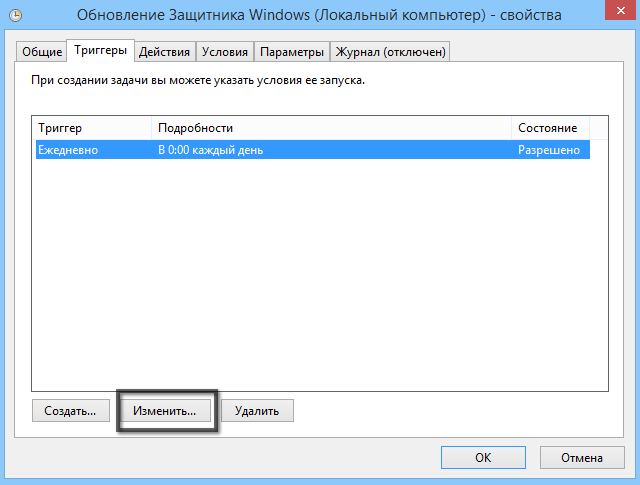Sort by the Триггер column header
The height and width of the screenshot is (485, 640).
(92, 128)
